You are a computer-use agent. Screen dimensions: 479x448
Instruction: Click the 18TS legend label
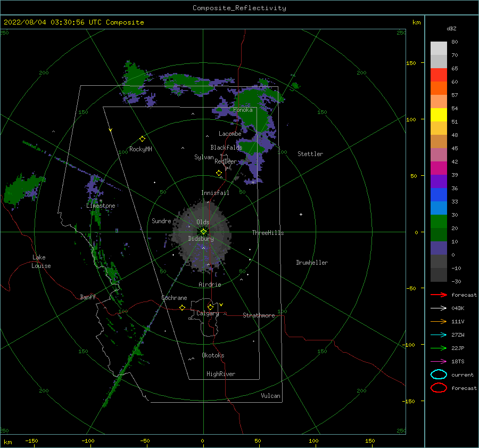click(458, 362)
